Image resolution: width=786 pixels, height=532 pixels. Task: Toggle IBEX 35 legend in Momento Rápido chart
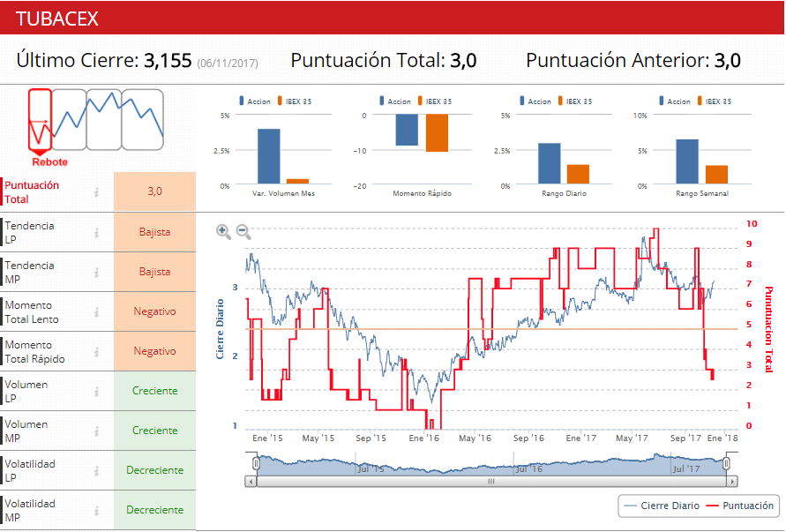435,101
